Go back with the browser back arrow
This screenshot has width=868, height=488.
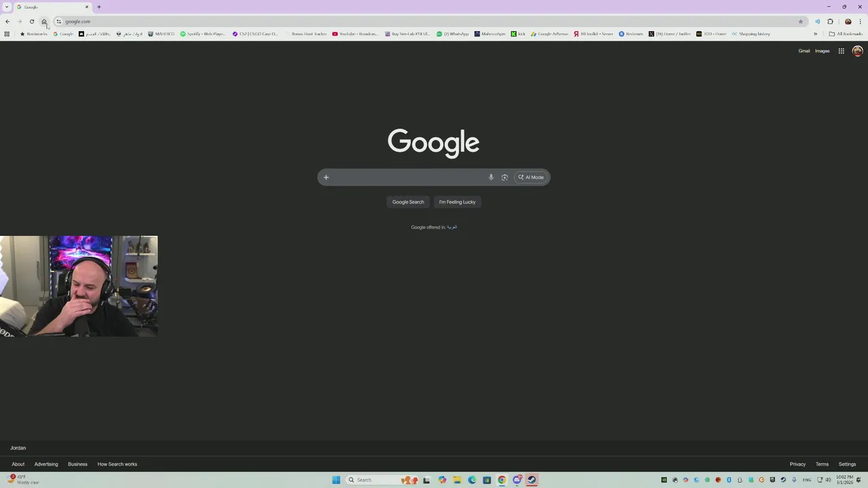[7, 22]
